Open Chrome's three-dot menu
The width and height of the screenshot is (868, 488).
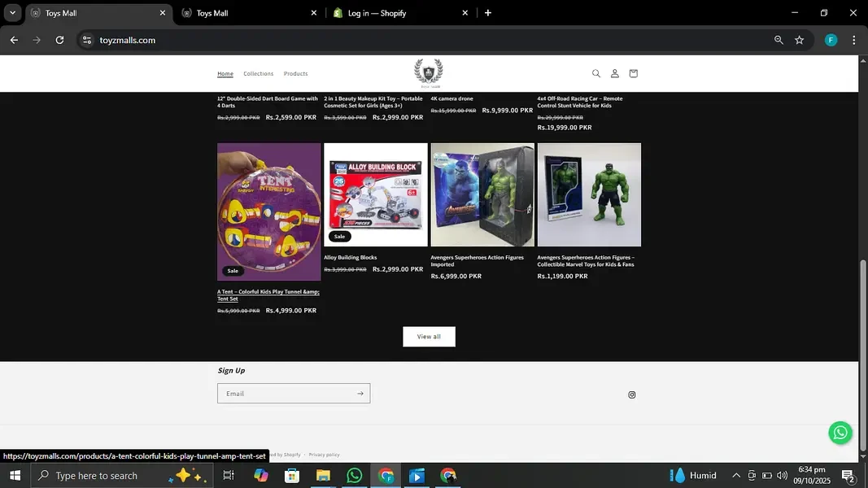pos(853,40)
